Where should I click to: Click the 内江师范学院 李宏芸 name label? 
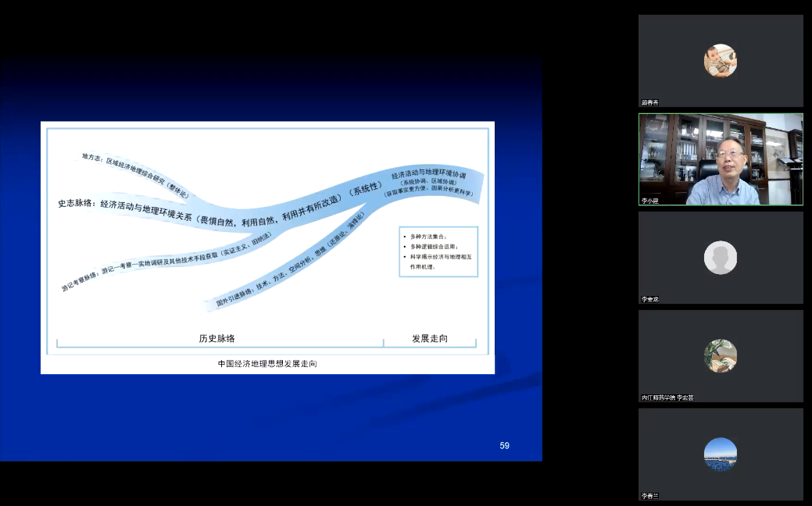point(667,397)
